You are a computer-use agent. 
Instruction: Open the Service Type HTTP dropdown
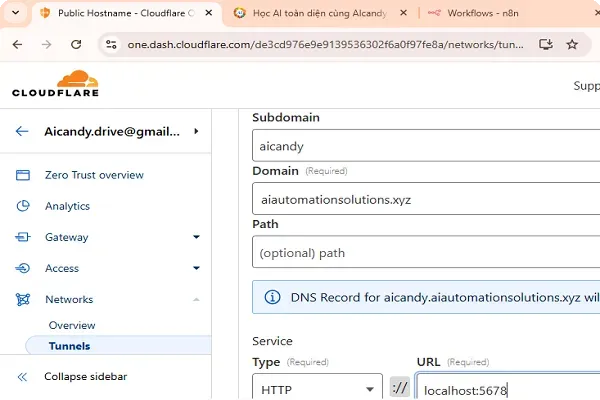pyautogui.click(x=317, y=387)
